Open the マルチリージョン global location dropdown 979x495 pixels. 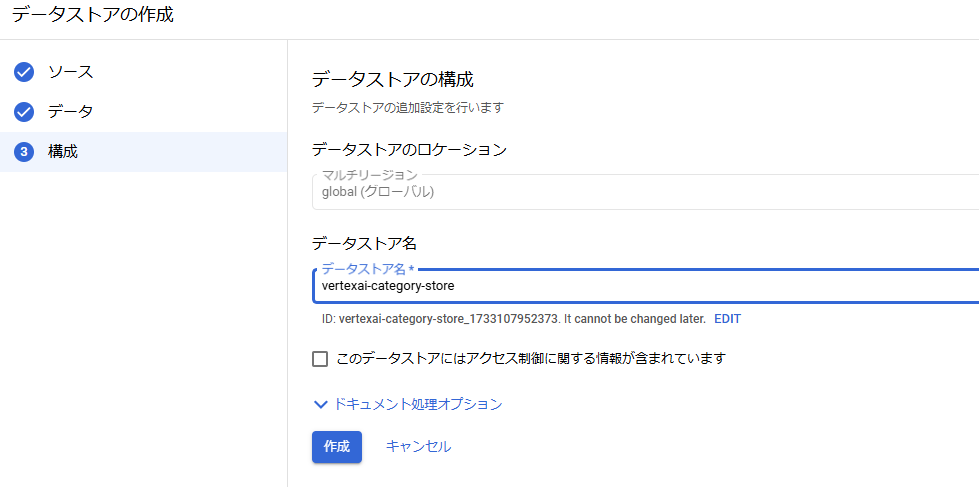coord(646,192)
